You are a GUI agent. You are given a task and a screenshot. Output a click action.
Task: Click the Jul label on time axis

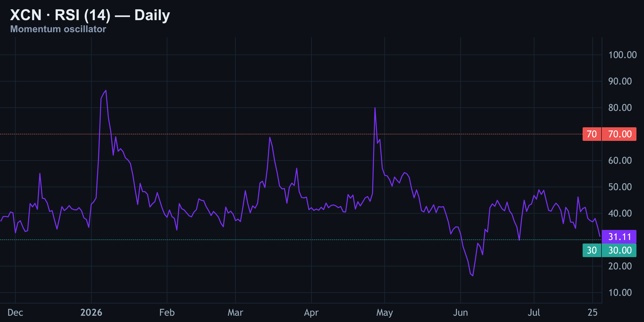[x=534, y=312]
